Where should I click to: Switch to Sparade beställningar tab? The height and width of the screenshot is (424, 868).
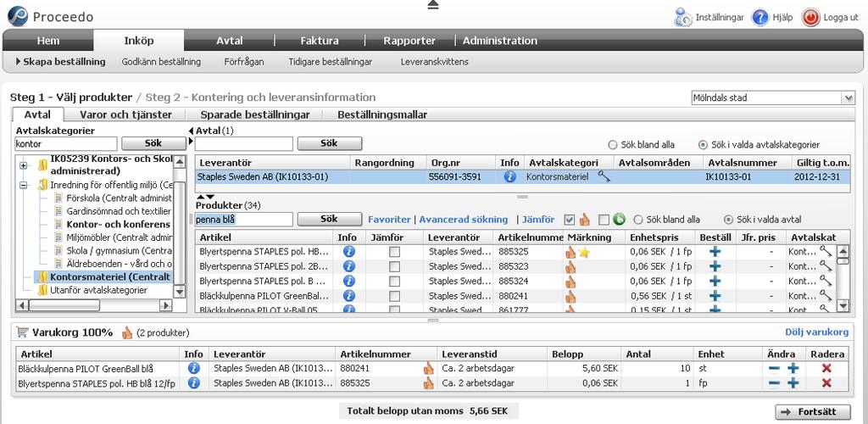point(254,114)
